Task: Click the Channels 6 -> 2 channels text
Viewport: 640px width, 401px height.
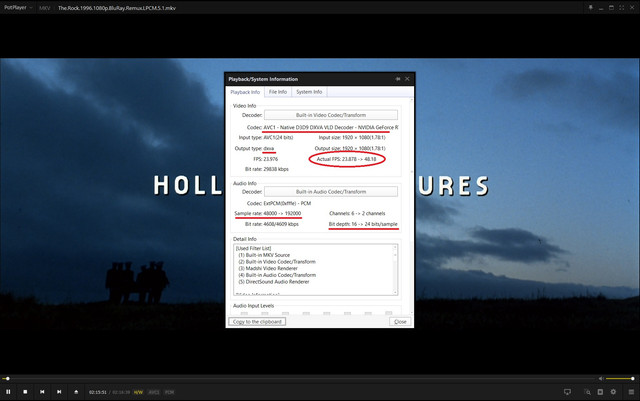Action: tap(357, 214)
